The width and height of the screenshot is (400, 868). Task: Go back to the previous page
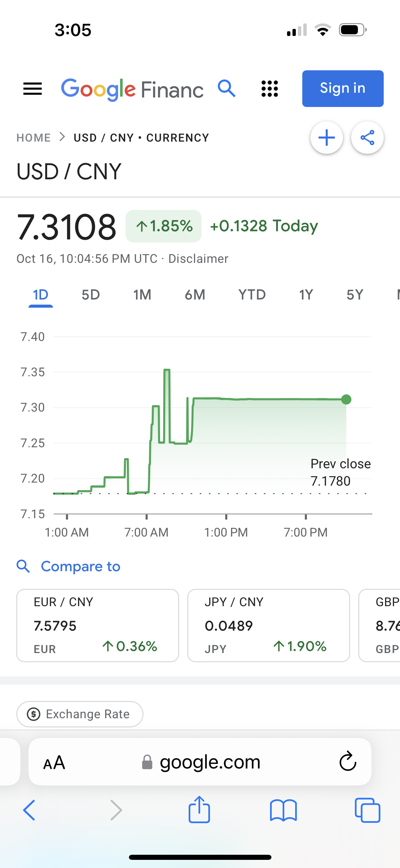[x=29, y=810]
